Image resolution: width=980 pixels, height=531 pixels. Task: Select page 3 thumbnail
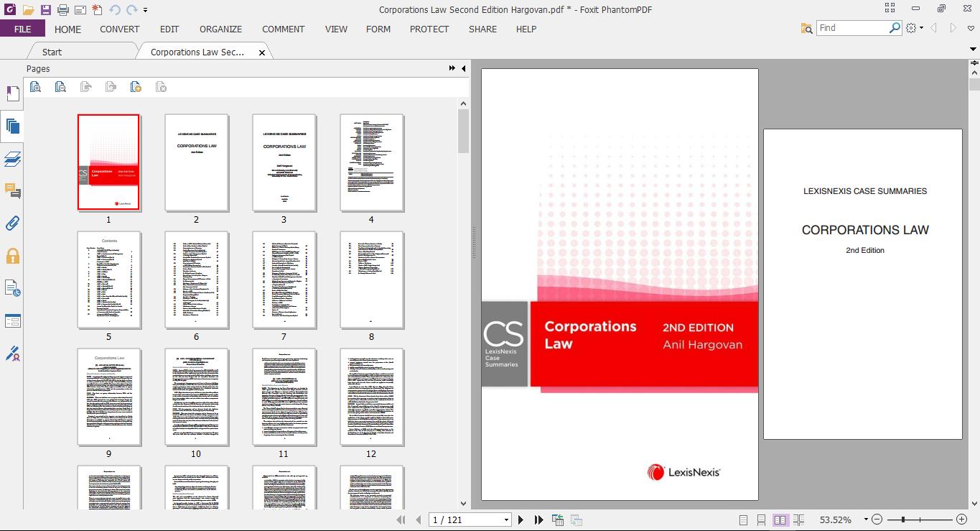[284, 162]
